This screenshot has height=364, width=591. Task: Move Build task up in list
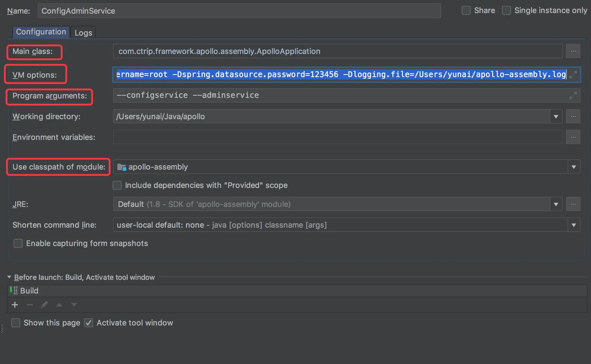point(59,305)
